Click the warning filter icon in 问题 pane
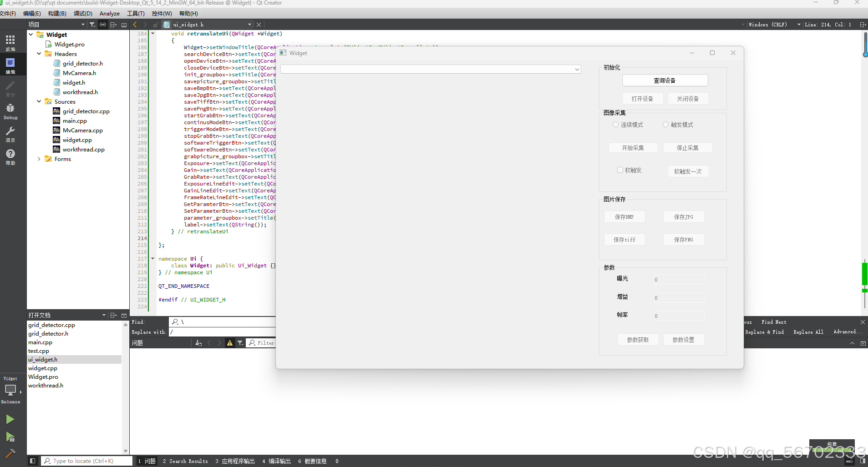The height and width of the screenshot is (467, 868). click(x=229, y=342)
